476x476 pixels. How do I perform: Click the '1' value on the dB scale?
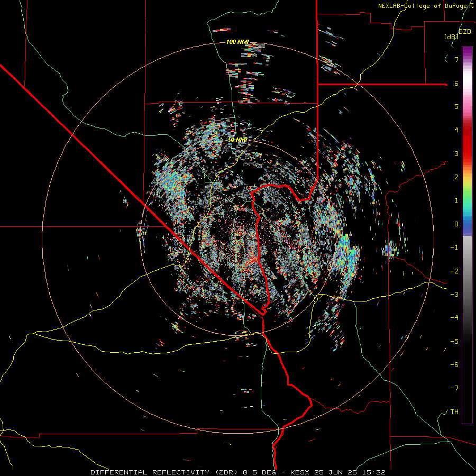click(x=456, y=200)
